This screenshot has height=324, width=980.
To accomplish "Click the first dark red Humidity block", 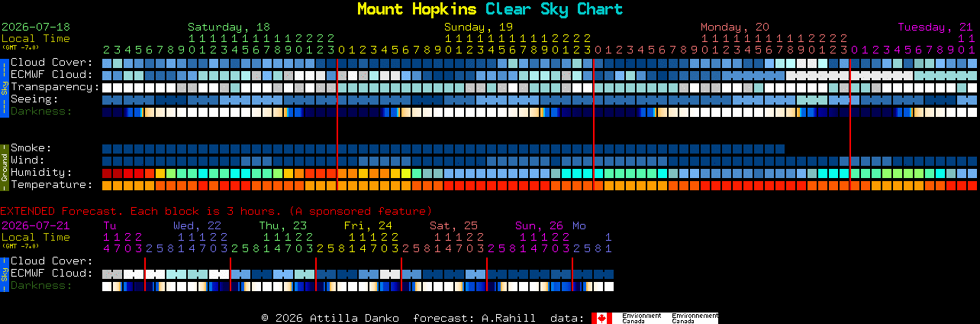I will (107, 173).
